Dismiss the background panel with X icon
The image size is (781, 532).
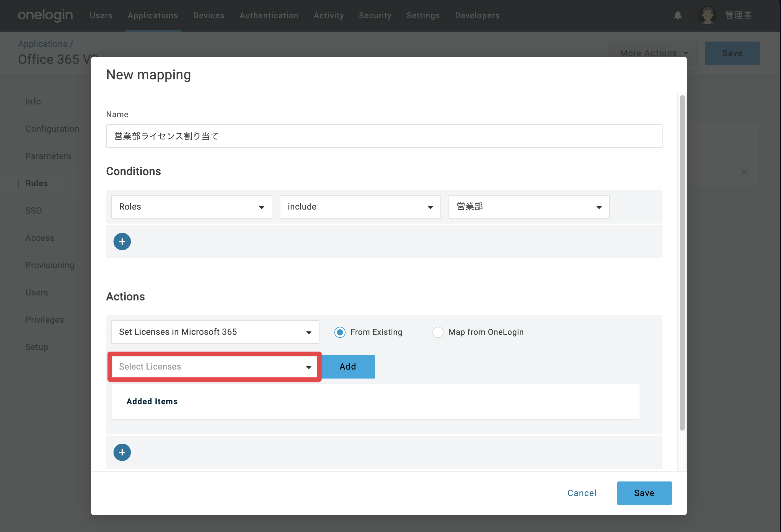click(x=744, y=172)
